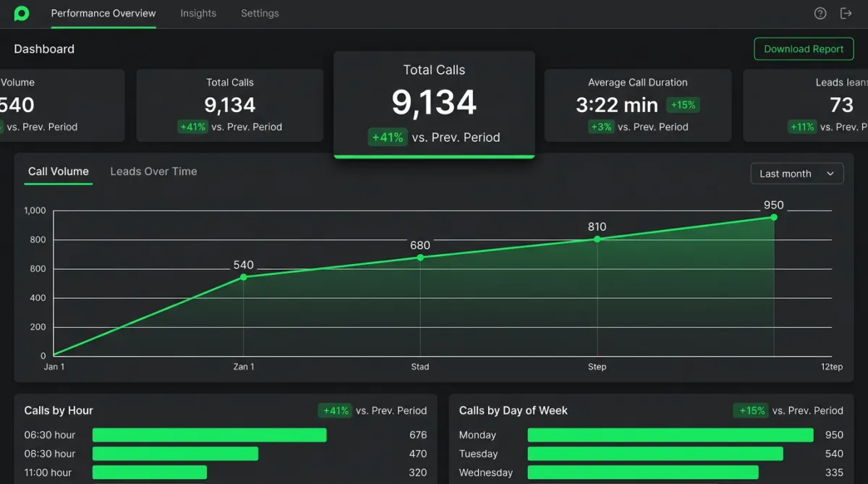Image resolution: width=868 pixels, height=484 pixels.
Task: Click the +15% badge beside 3:22 min
Action: (x=683, y=105)
